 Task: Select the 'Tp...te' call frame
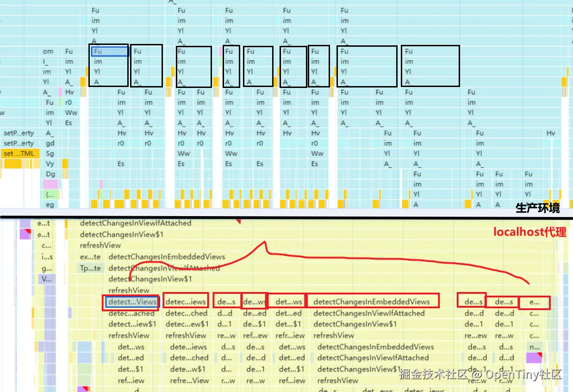click(x=90, y=268)
